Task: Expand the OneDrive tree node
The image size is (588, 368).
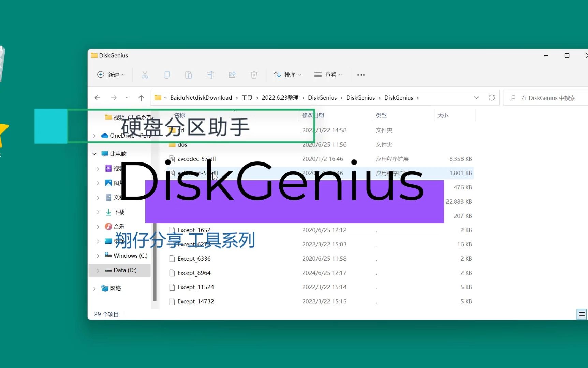Action: tap(94, 136)
